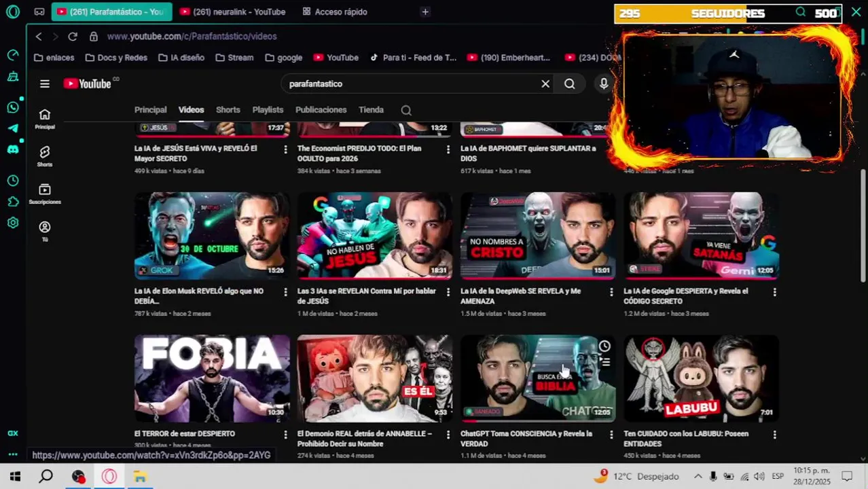
Task: Open the Publicaciones channel tab
Action: click(x=321, y=110)
